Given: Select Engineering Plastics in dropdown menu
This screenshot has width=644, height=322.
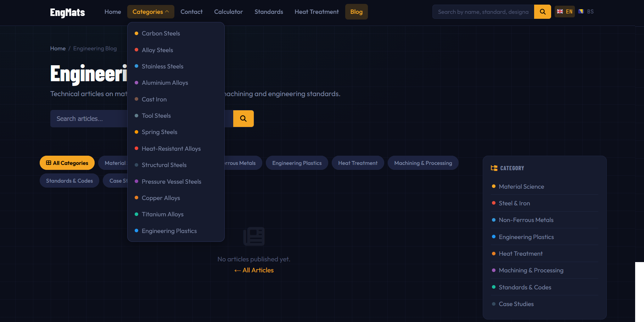Looking at the screenshot, I should point(176,231).
